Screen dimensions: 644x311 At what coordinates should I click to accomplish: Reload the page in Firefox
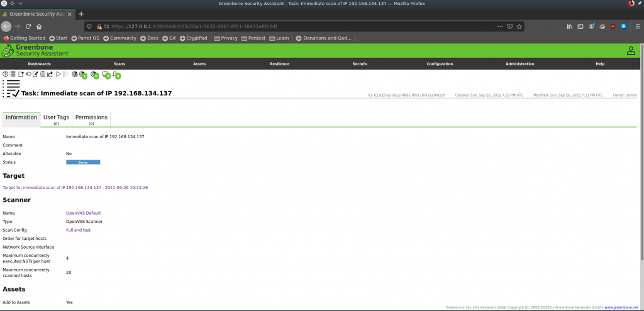coord(28,26)
